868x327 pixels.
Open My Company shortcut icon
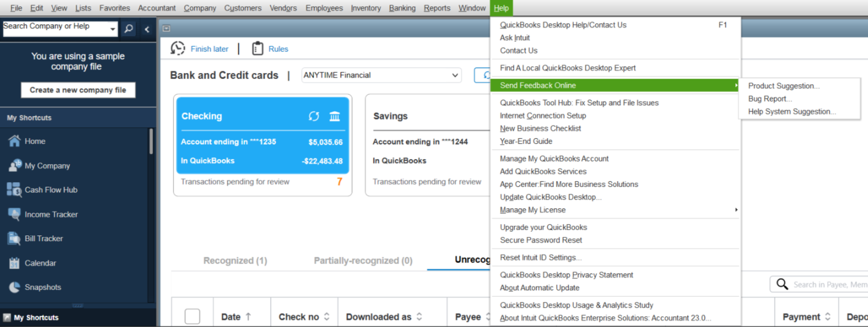click(14, 166)
